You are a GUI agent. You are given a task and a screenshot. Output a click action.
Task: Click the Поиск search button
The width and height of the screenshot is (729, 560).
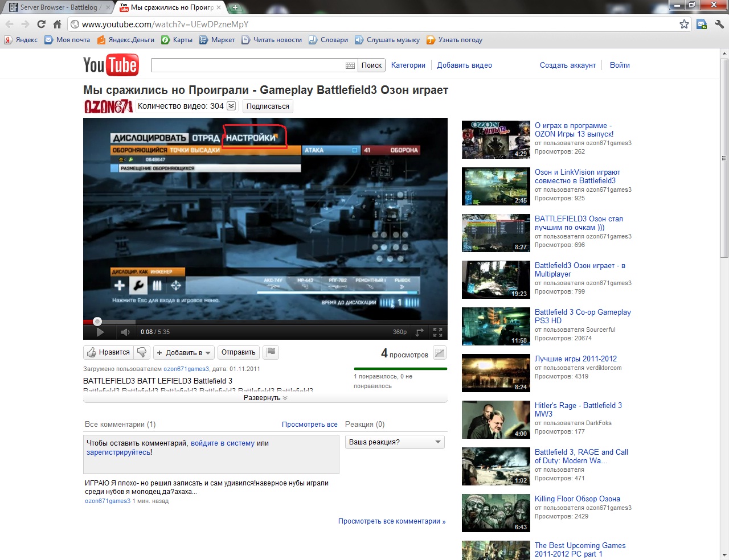click(372, 65)
